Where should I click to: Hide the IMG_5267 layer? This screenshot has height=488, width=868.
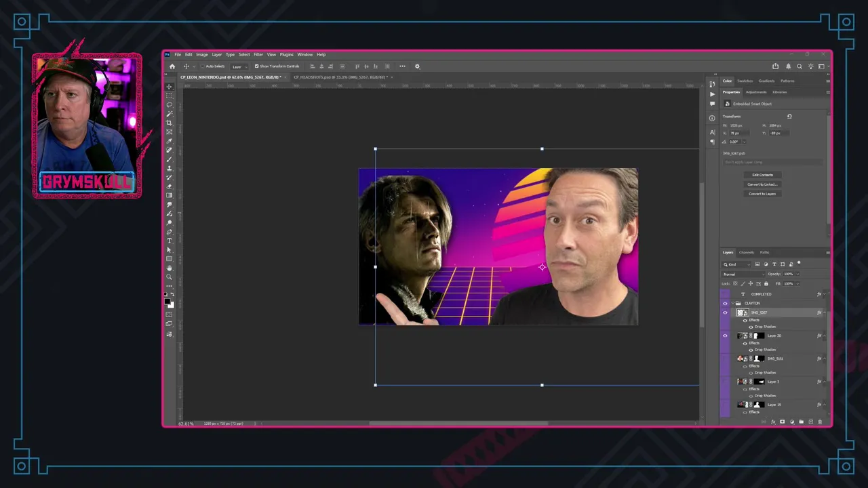(x=725, y=312)
